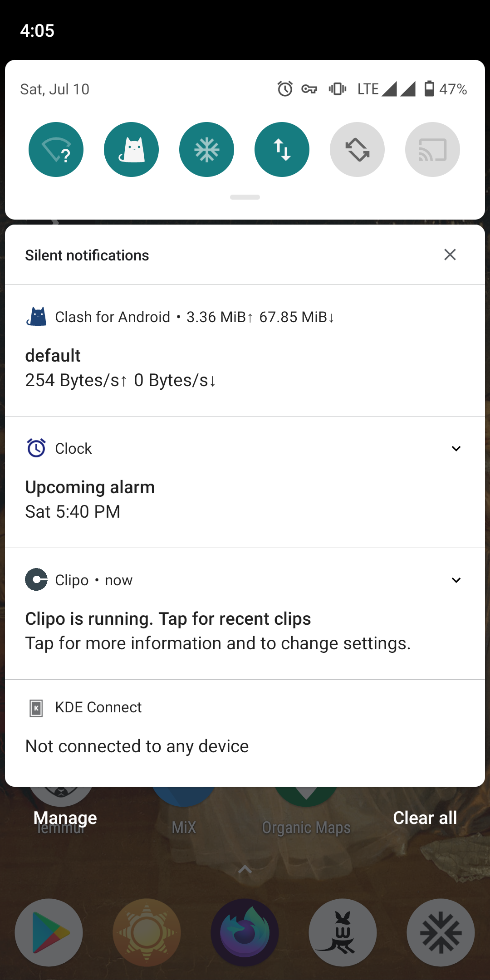Image resolution: width=490 pixels, height=980 pixels.
Task: Tap the Clock alarm icon in notification
Action: [36, 448]
